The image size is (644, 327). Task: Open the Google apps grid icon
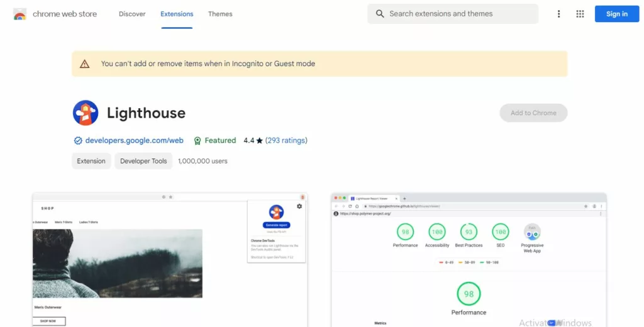(580, 14)
